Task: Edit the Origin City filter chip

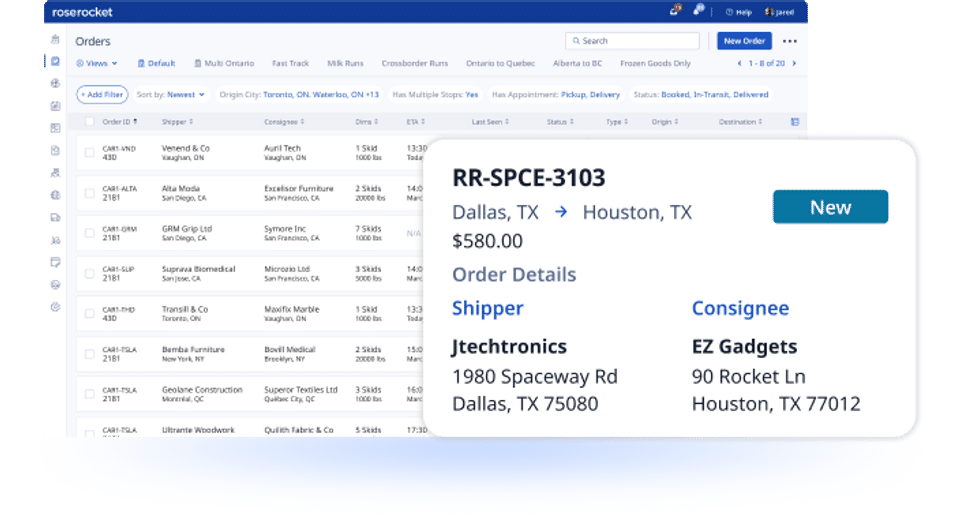Action: (299, 94)
